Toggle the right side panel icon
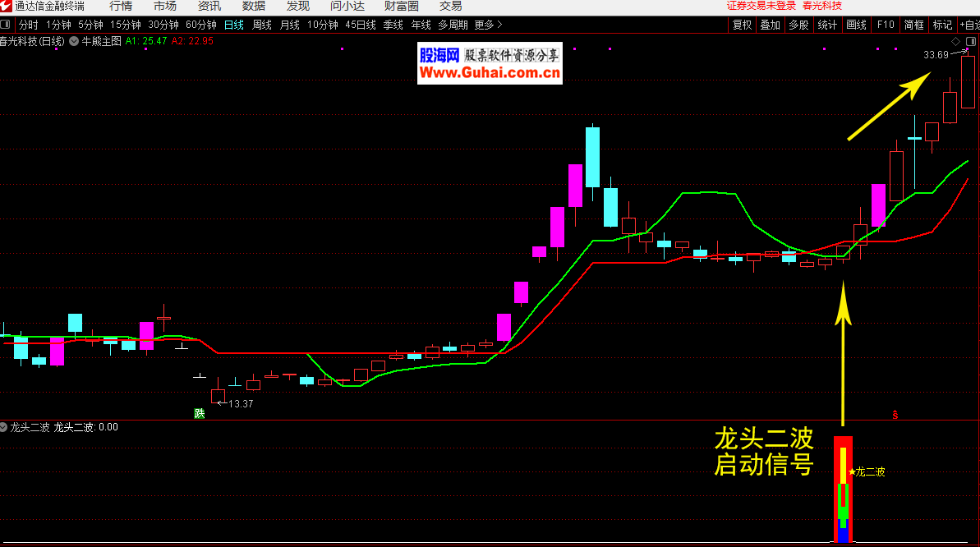 [971, 40]
